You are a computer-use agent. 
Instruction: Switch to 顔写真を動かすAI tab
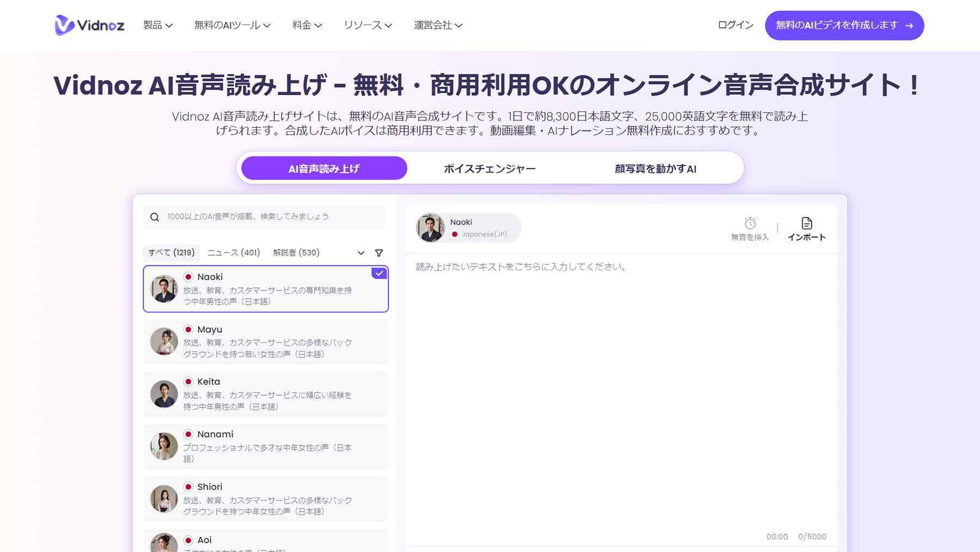click(656, 168)
